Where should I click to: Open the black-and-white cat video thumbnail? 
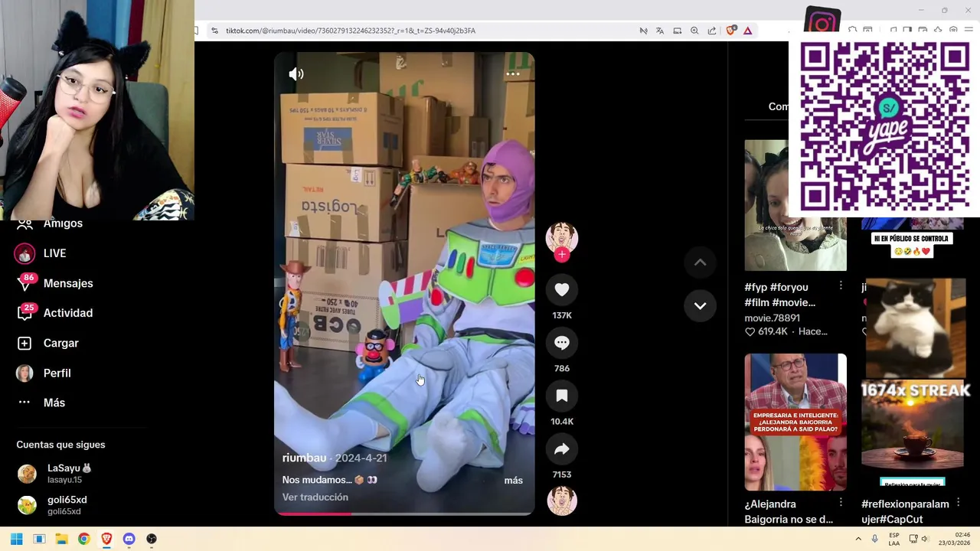[916, 328]
